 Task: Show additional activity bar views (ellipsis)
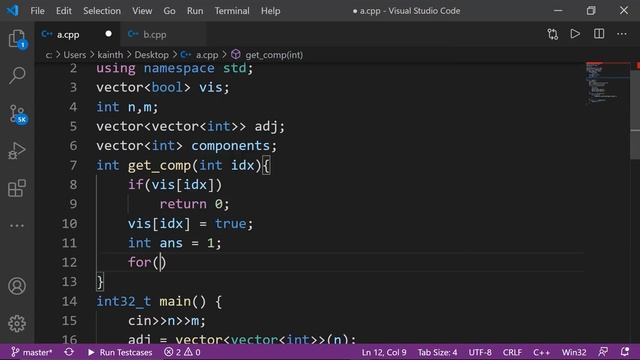pyautogui.click(x=17, y=226)
